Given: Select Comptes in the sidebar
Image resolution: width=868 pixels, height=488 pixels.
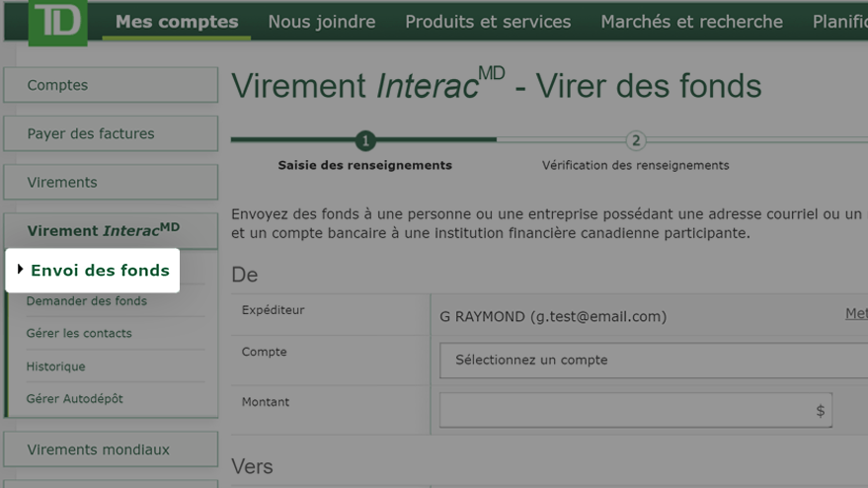Looking at the screenshot, I should coord(111,85).
